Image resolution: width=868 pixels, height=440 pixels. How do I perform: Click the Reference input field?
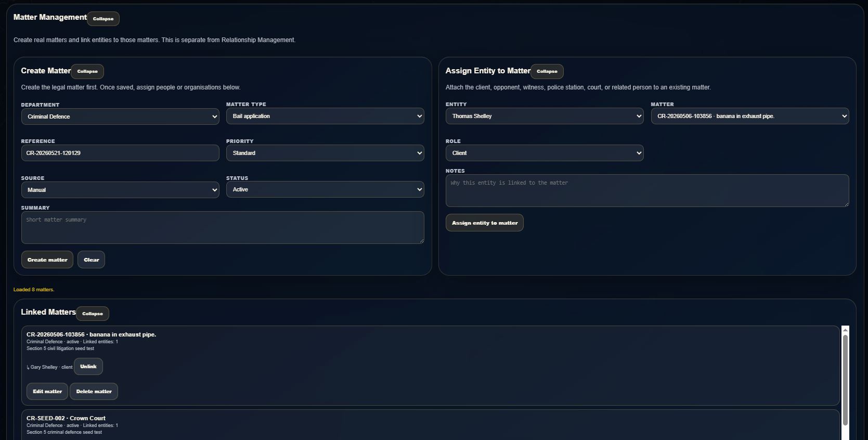(x=120, y=153)
